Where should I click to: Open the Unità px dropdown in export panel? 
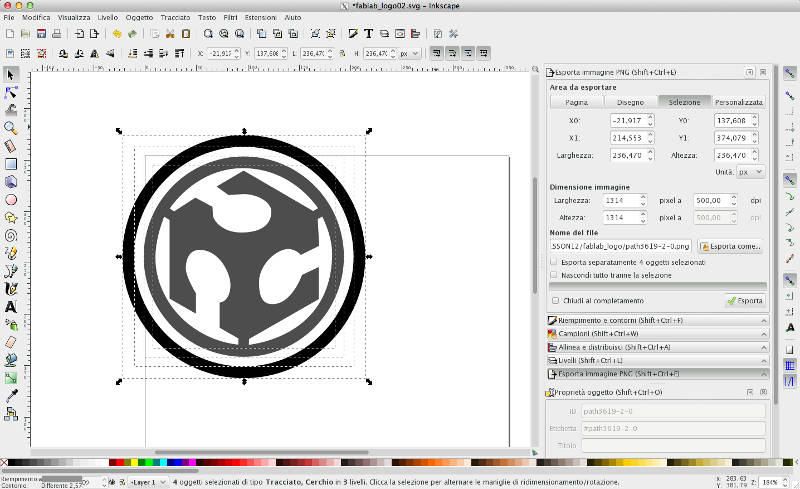pos(750,172)
